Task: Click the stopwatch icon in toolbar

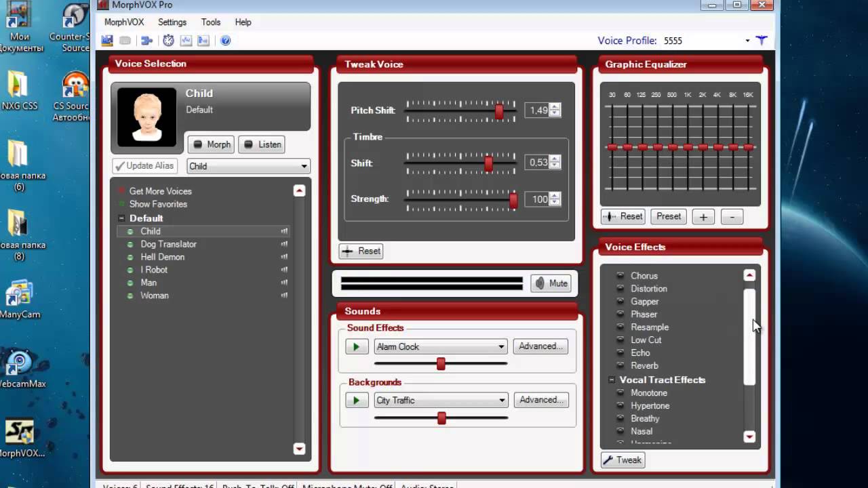Action: click(x=168, y=41)
